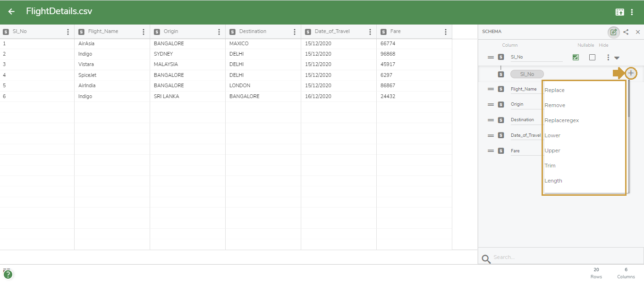Open the column menu for Fare
The height and width of the screenshot is (283, 644).
[445, 31]
